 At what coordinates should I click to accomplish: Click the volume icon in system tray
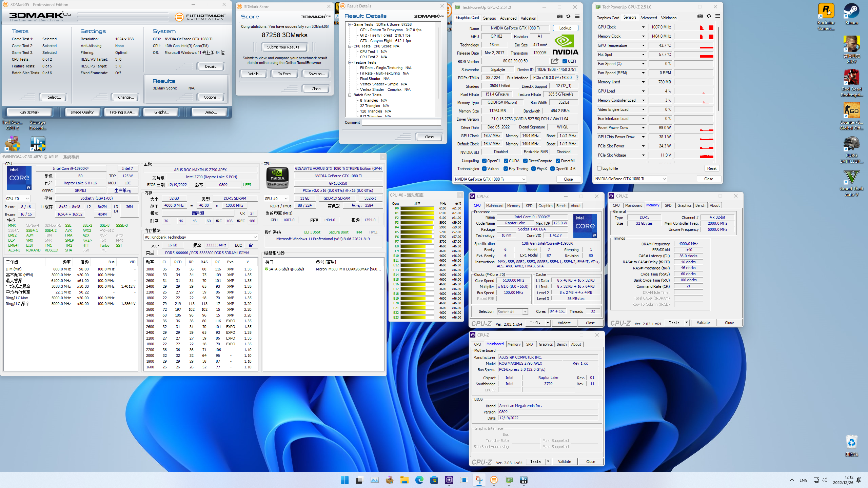click(x=825, y=480)
